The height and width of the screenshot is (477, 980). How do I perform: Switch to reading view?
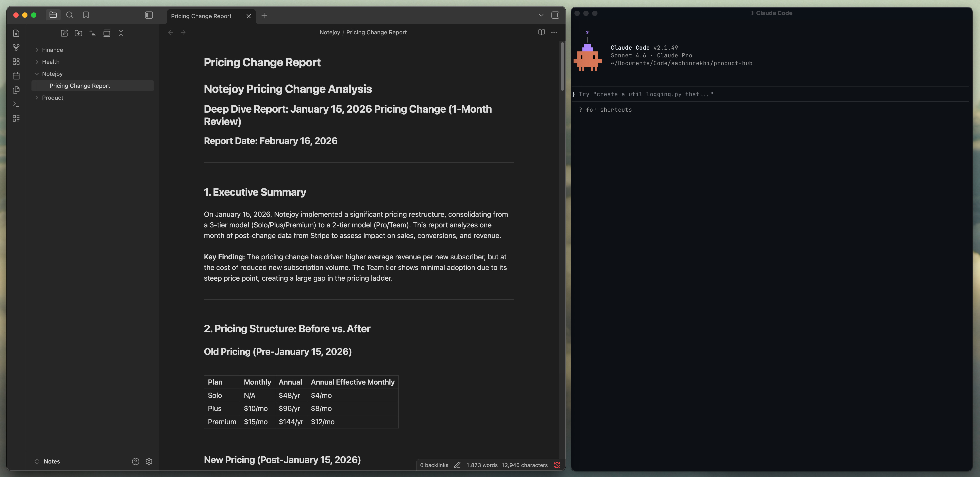[541, 32]
